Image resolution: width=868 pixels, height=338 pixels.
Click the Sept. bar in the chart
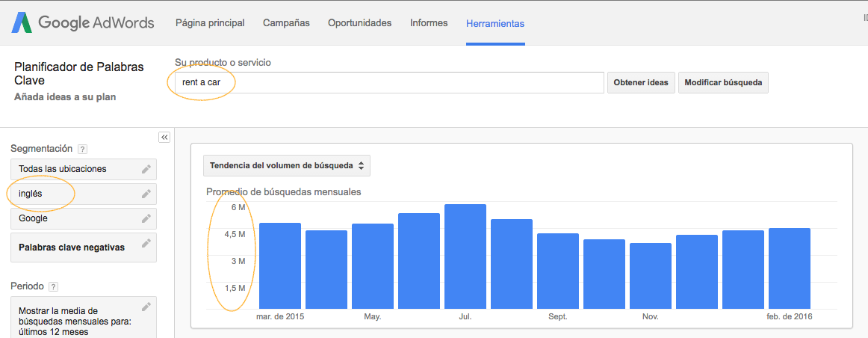point(558,271)
